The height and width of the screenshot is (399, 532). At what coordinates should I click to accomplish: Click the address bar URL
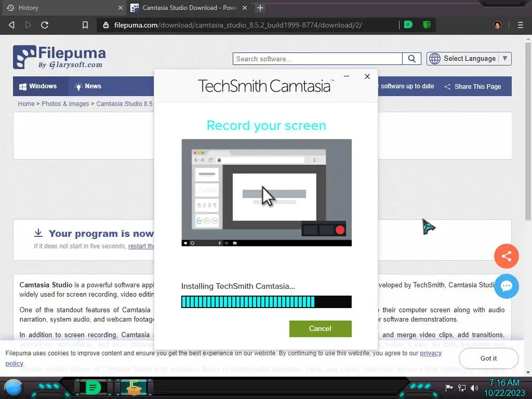pos(238,25)
